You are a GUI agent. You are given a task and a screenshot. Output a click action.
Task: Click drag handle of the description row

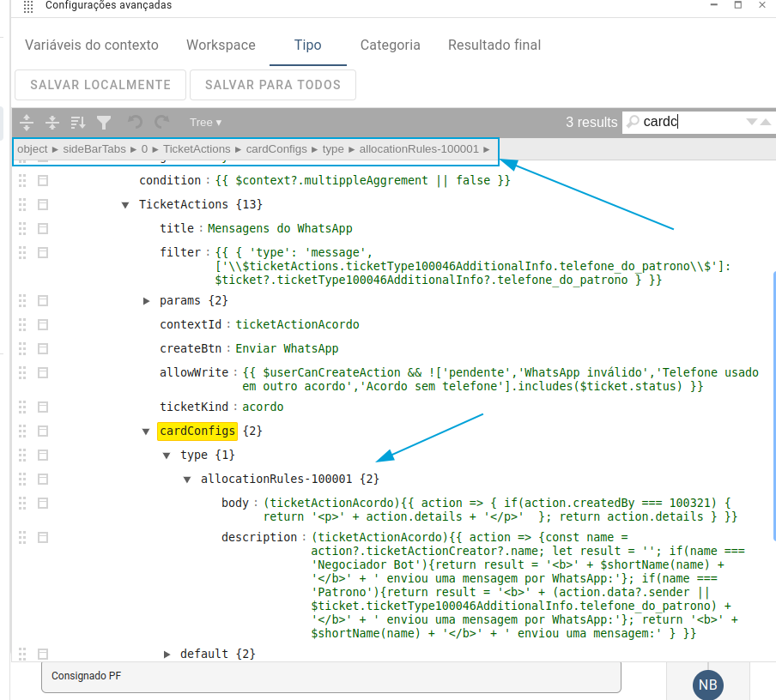point(22,537)
